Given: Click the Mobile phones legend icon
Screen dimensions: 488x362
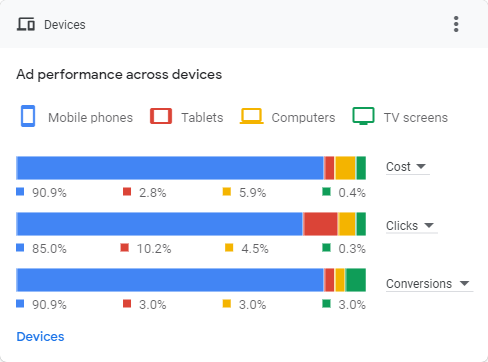Looking at the screenshot, I should (28, 116).
